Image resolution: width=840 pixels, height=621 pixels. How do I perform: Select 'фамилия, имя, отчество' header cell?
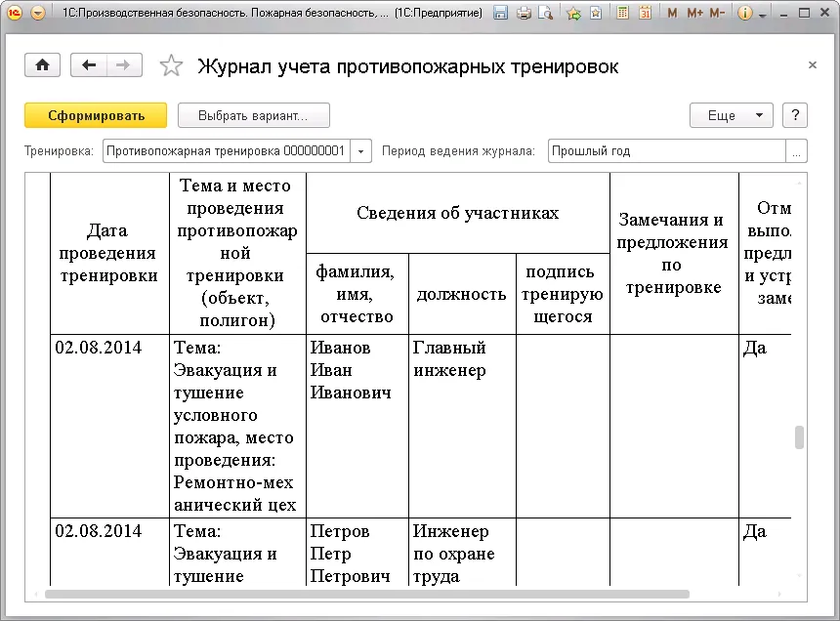pyautogui.click(x=357, y=294)
